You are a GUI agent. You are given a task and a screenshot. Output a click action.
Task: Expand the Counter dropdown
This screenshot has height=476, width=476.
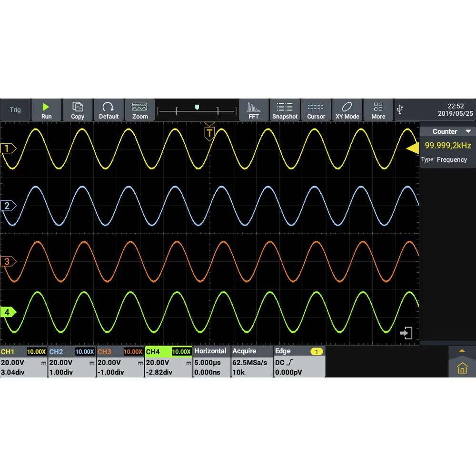coord(468,131)
